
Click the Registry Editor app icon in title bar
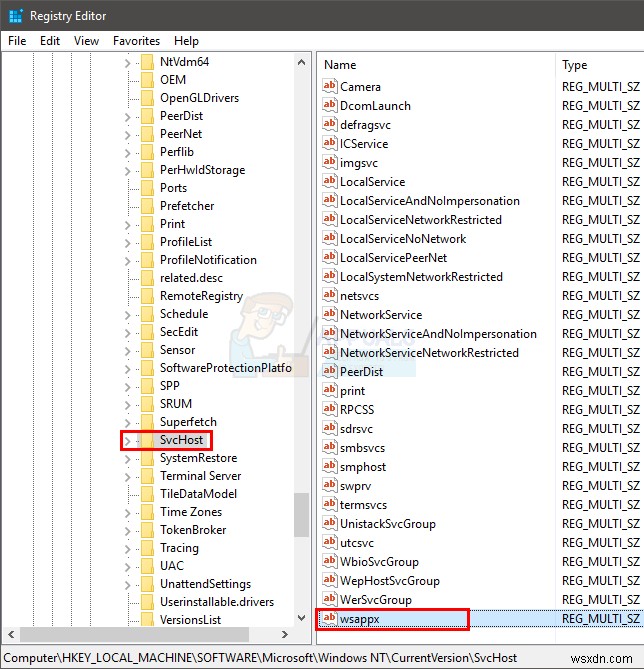pyautogui.click(x=16, y=16)
